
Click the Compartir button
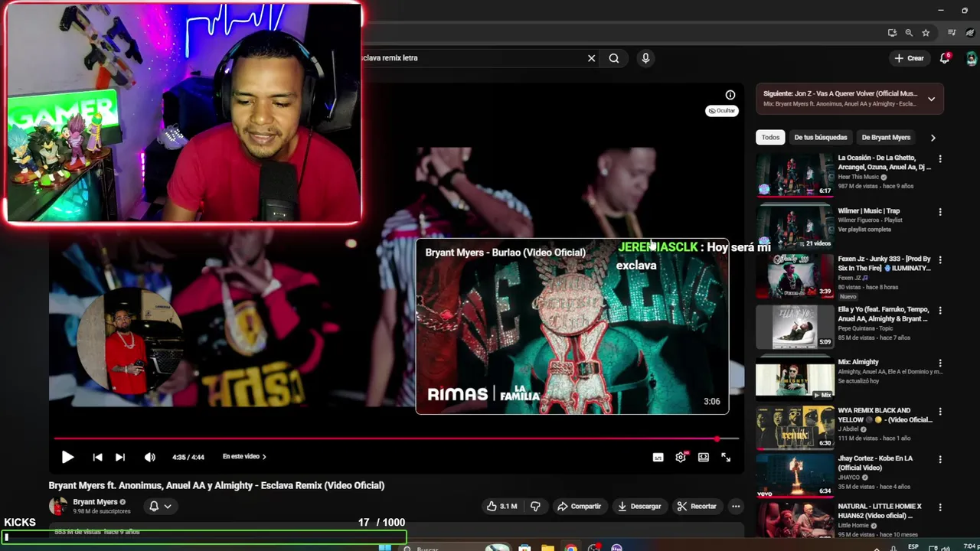point(579,506)
